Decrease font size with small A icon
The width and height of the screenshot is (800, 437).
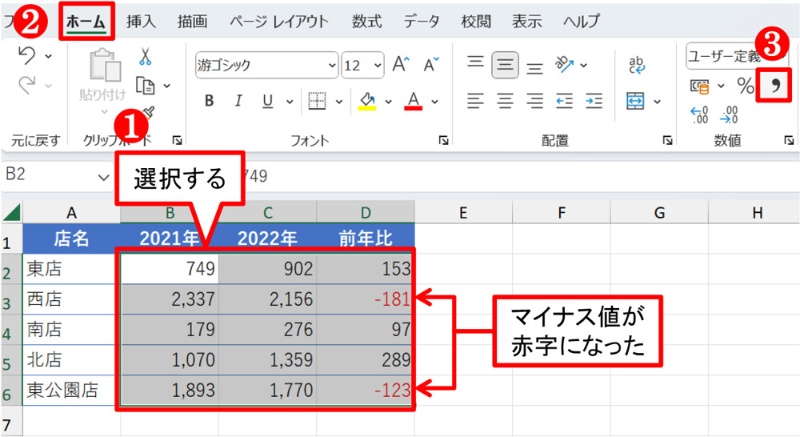point(431,65)
